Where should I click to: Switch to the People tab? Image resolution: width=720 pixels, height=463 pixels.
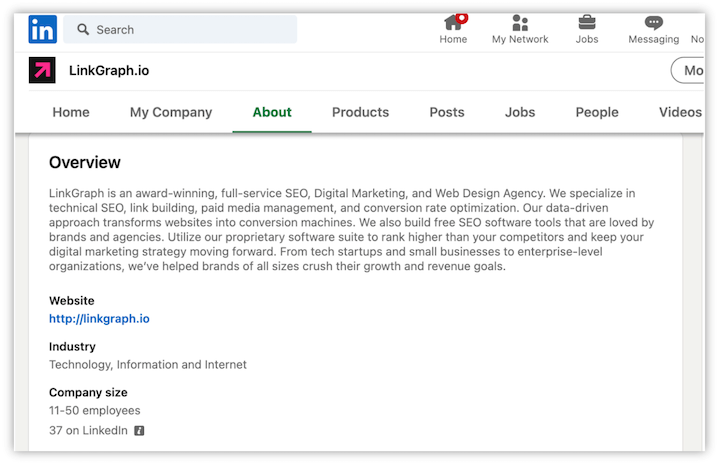(597, 112)
